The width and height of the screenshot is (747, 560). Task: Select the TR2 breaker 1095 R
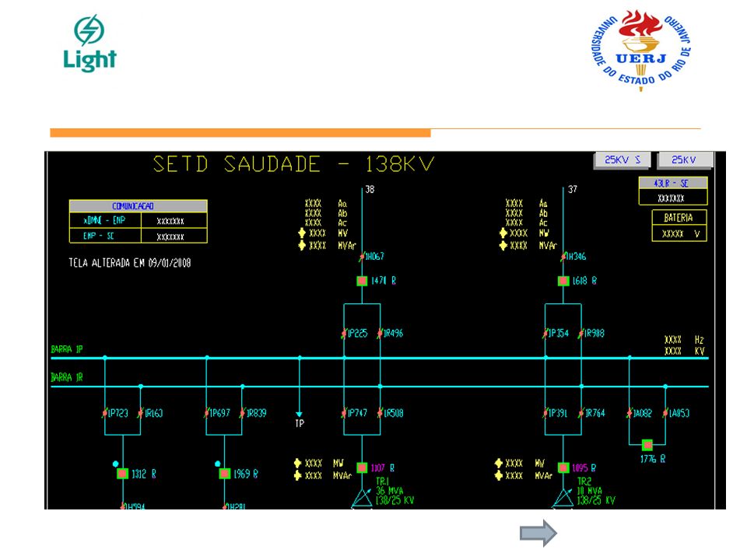click(563, 467)
